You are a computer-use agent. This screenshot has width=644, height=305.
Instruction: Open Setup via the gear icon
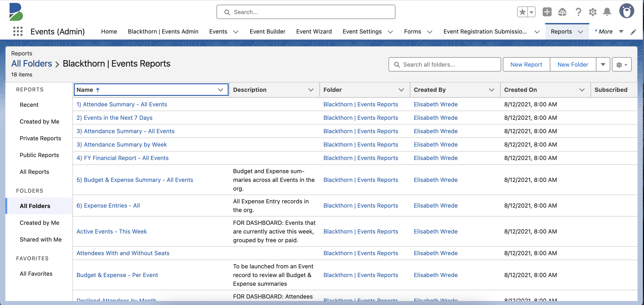click(593, 12)
